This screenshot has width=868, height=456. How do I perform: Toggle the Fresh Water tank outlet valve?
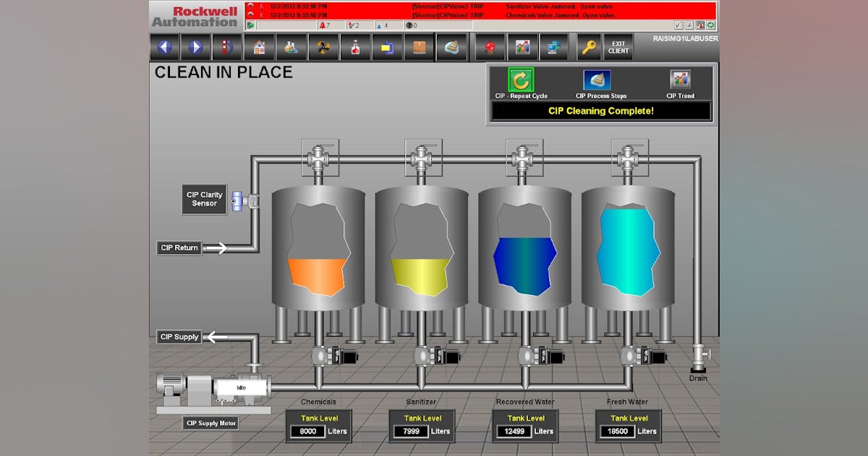click(628, 355)
